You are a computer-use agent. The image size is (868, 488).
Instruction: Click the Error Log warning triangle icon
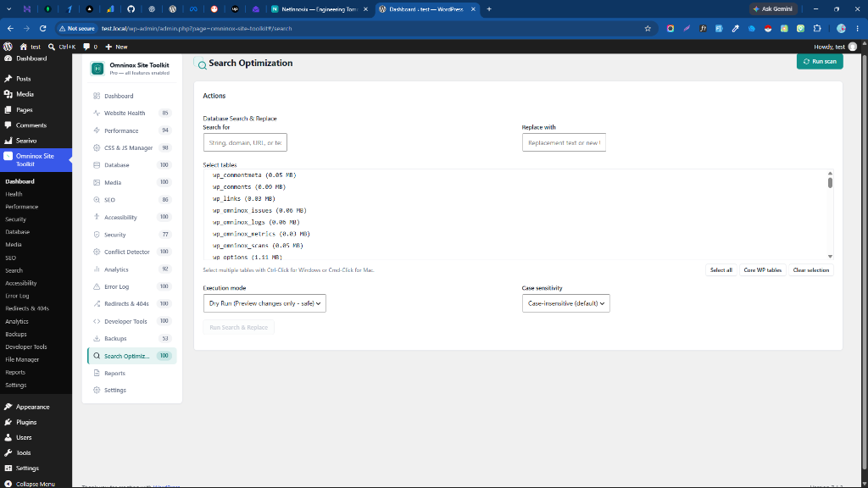(97, 286)
